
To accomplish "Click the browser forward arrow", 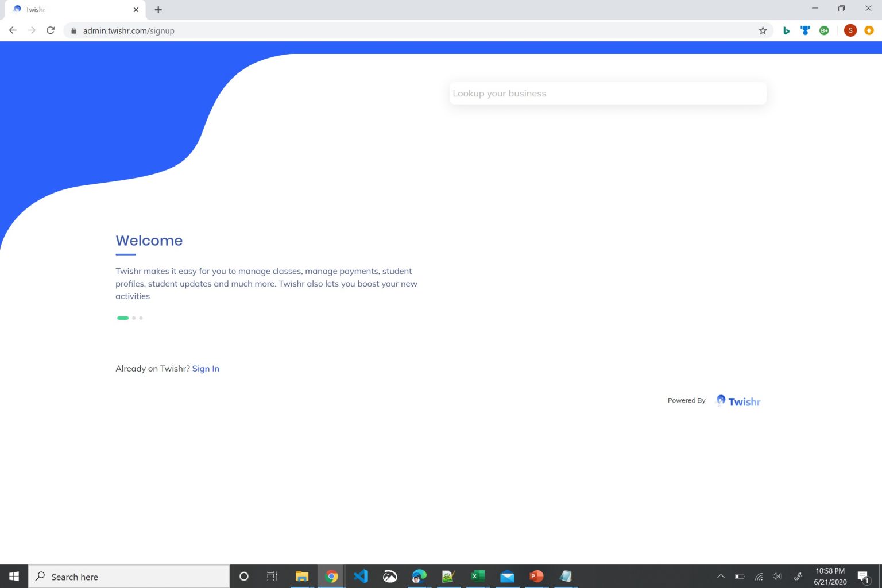I will [32, 30].
